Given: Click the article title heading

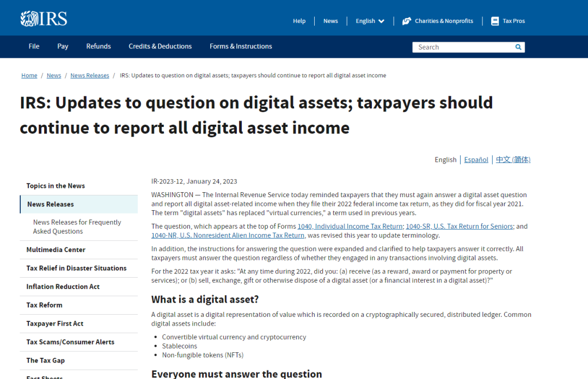Looking at the screenshot, I should tap(256, 115).
